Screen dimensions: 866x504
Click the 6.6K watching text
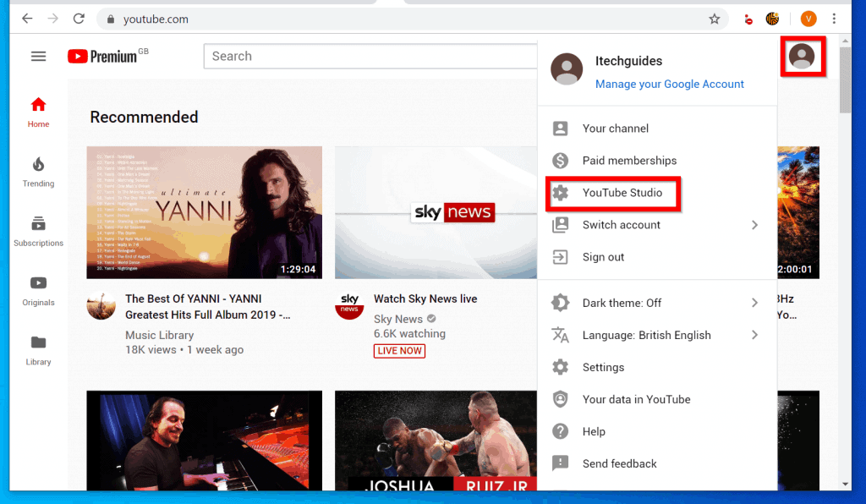[x=409, y=333]
